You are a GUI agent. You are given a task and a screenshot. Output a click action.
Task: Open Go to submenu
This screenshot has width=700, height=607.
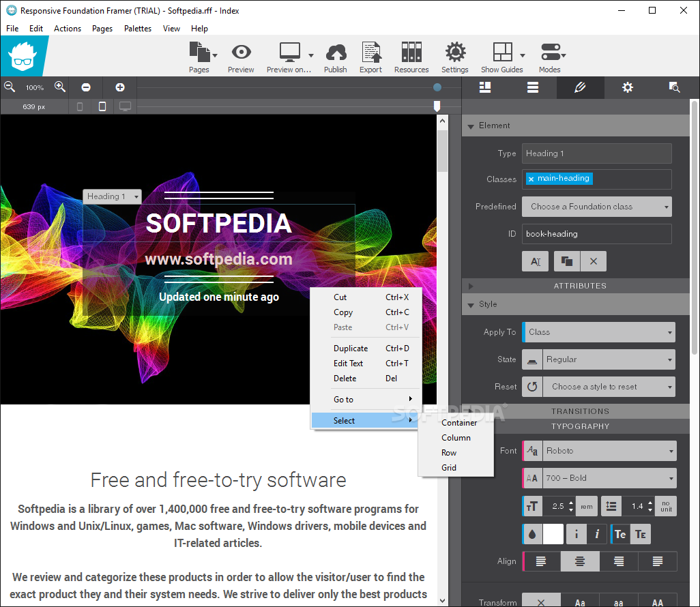tap(366, 400)
